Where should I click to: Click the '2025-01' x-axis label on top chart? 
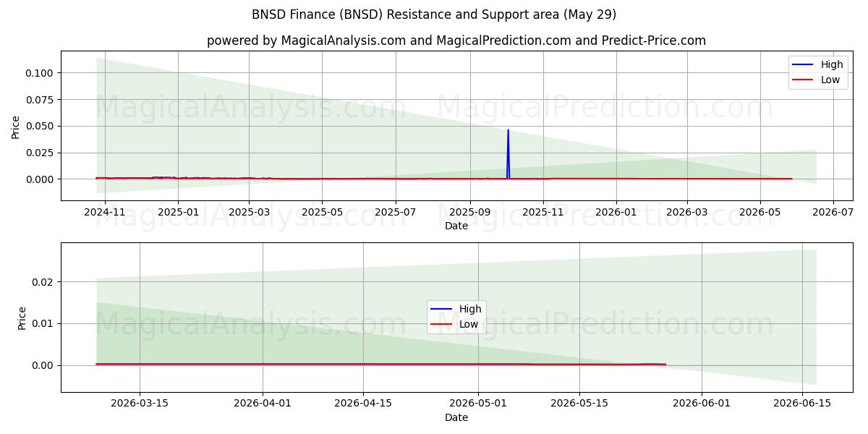[178, 212]
